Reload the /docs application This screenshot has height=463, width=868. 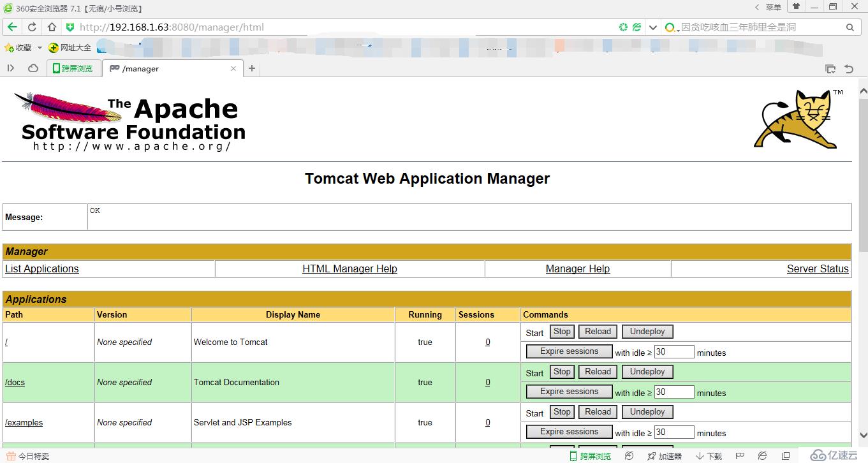pos(598,372)
